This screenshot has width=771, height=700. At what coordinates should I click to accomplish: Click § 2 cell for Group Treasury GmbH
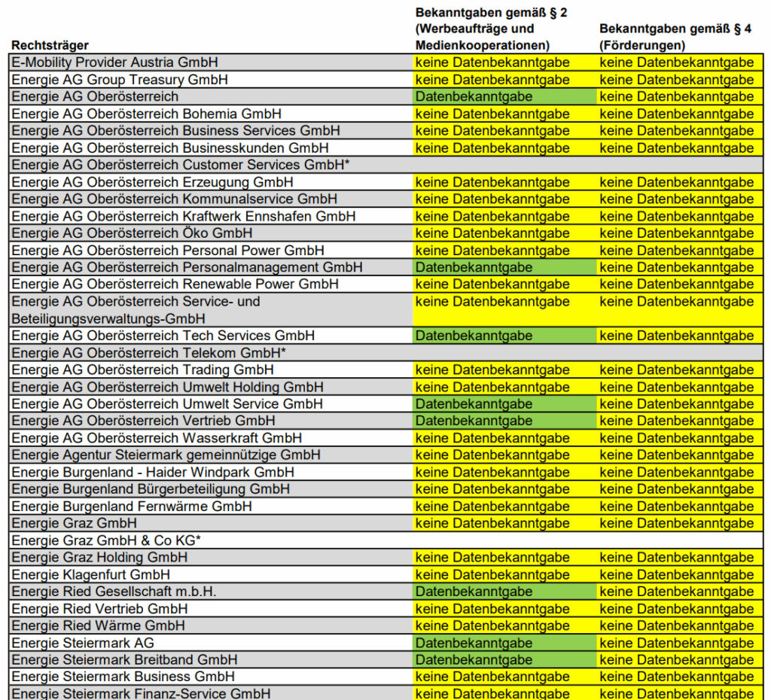pyautogui.click(x=504, y=80)
